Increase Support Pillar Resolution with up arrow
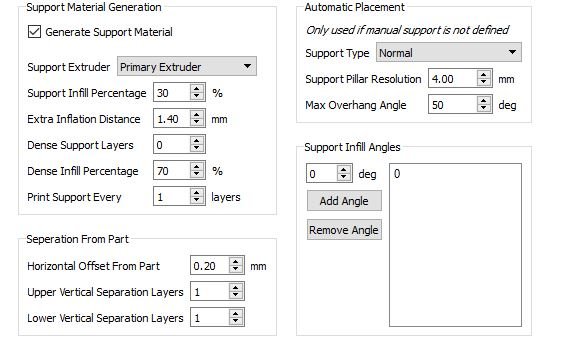The image size is (571, 362). coord(484,75)
